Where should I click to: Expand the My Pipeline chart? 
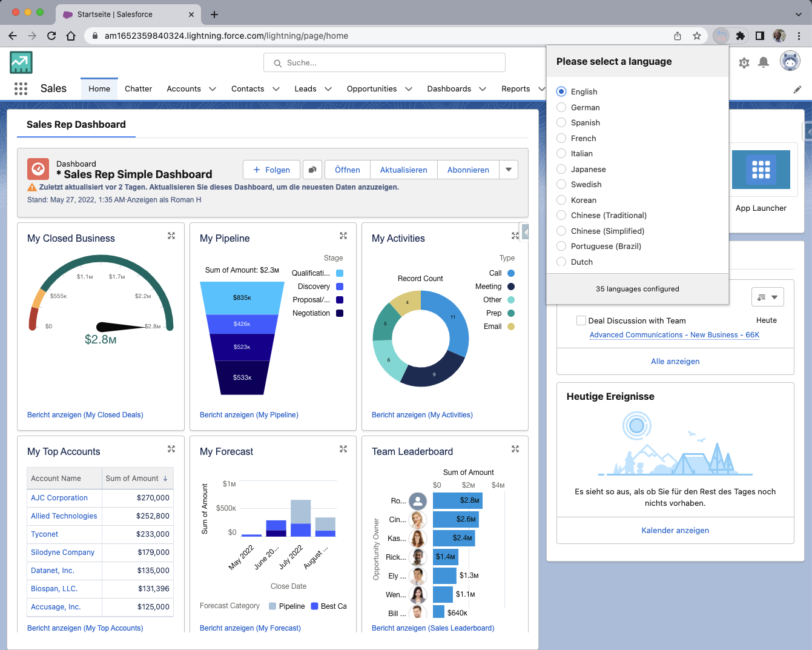click(343, 236)
